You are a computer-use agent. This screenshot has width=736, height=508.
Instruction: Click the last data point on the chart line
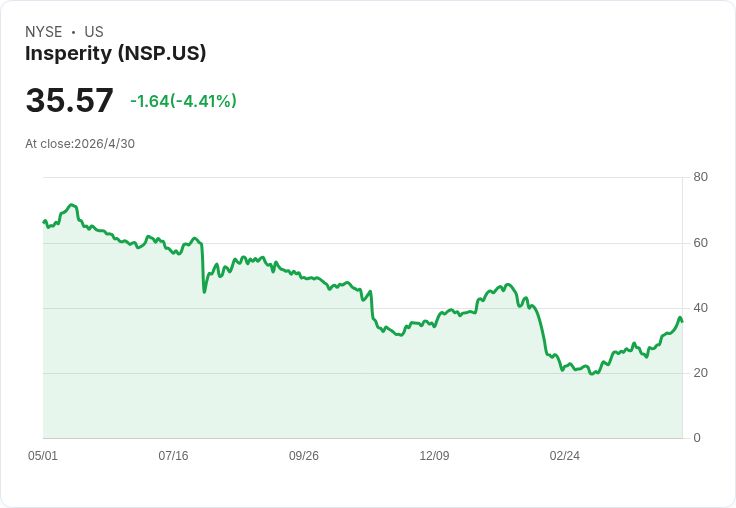(682, 322)
